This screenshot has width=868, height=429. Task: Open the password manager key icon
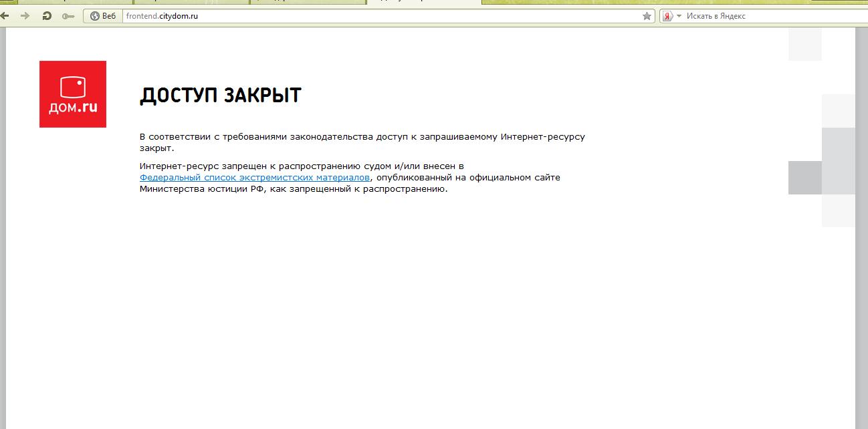pos(68,16)
